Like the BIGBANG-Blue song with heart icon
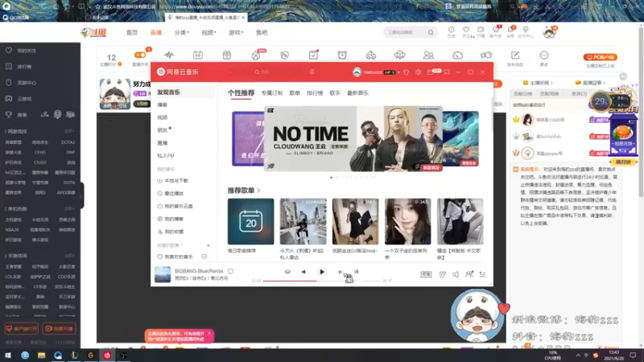Image resolution: width=644 pixels, height=362 pixels. click(230, 271)
